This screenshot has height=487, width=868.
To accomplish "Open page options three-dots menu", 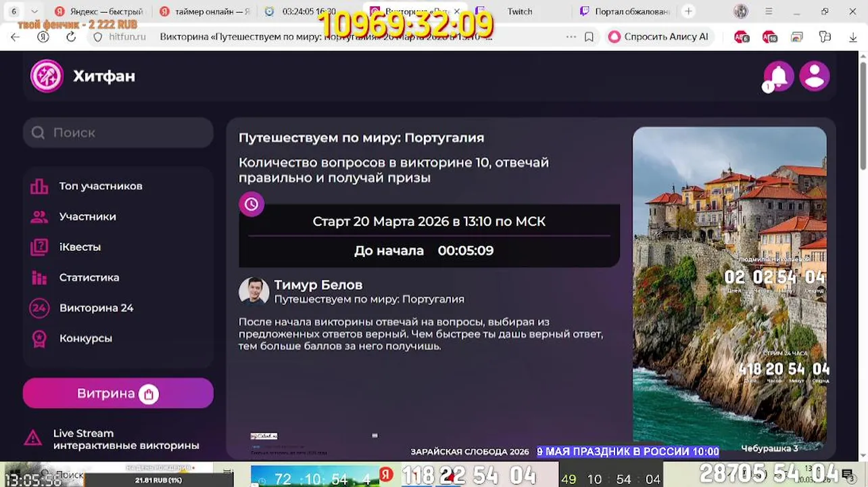I will click(x=571, y=37).
